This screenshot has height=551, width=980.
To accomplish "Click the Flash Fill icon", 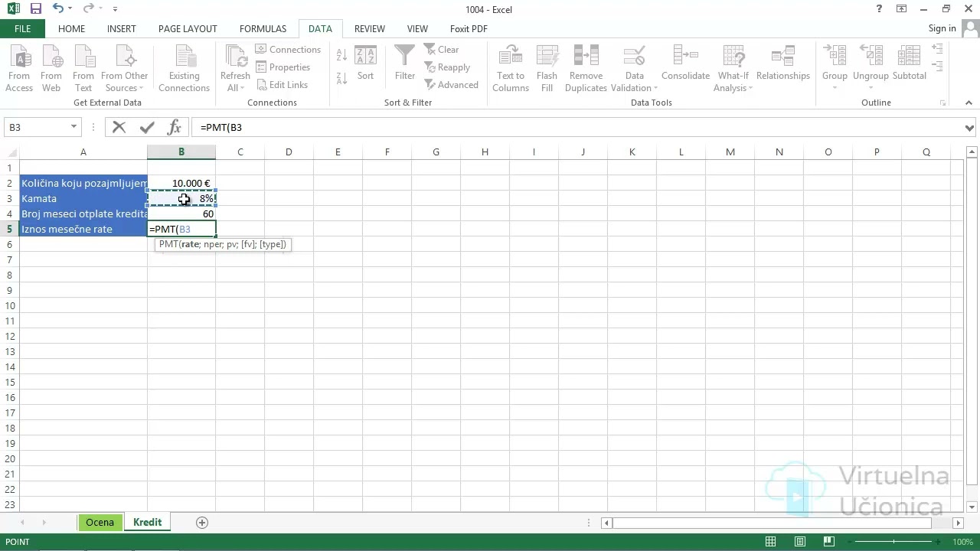I will pyautogui.click(x=547, y=68).
